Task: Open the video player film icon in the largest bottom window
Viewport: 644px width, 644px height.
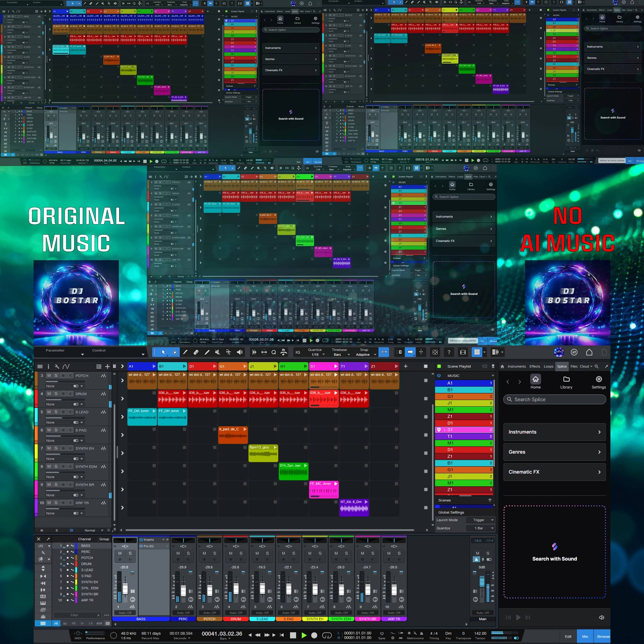Action: pyautogui.click(x=463, y=352)
